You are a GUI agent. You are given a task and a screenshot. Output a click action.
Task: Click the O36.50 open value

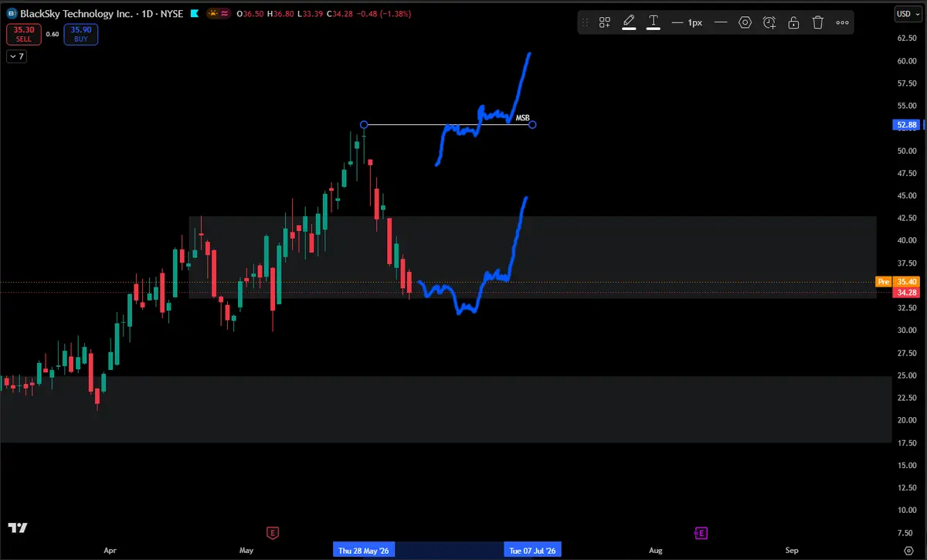coord(249,14)
